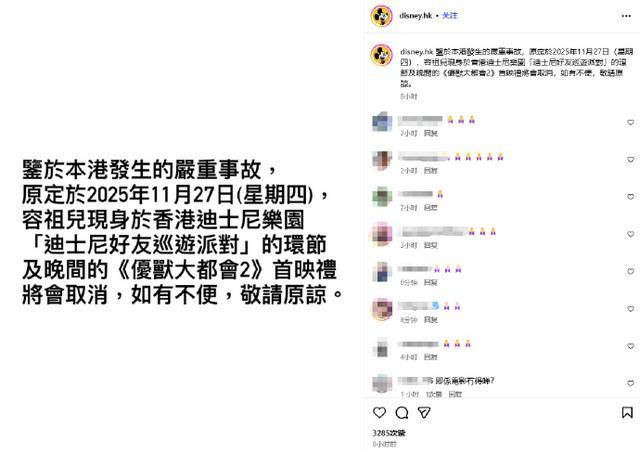Open disney.hk username in header

click(416, 16)
